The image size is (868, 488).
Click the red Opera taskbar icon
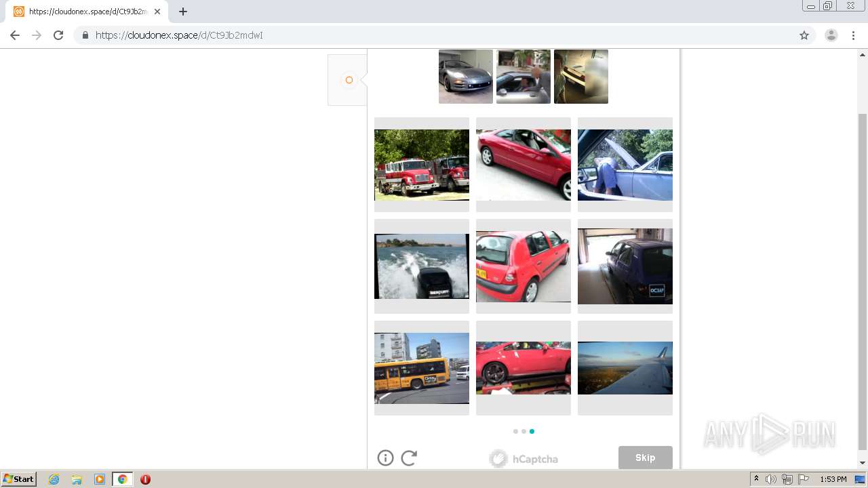[145, 479]
